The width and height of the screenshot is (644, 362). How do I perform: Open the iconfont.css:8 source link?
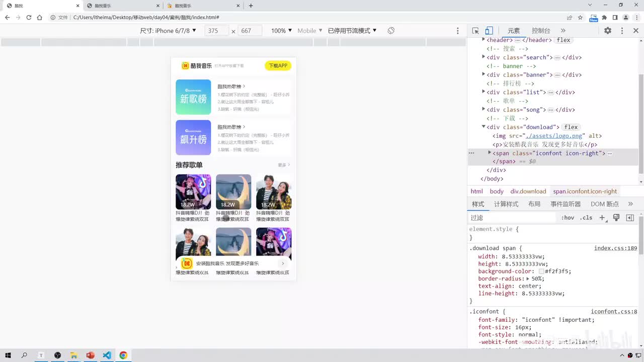[x=614, y=312]
